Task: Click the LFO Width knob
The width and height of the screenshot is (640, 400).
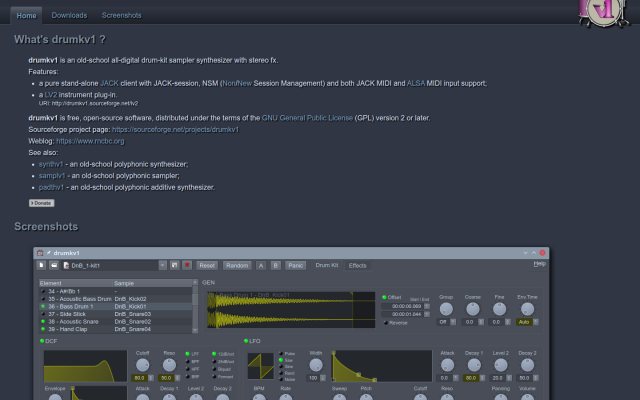Action: coord(316,365)
